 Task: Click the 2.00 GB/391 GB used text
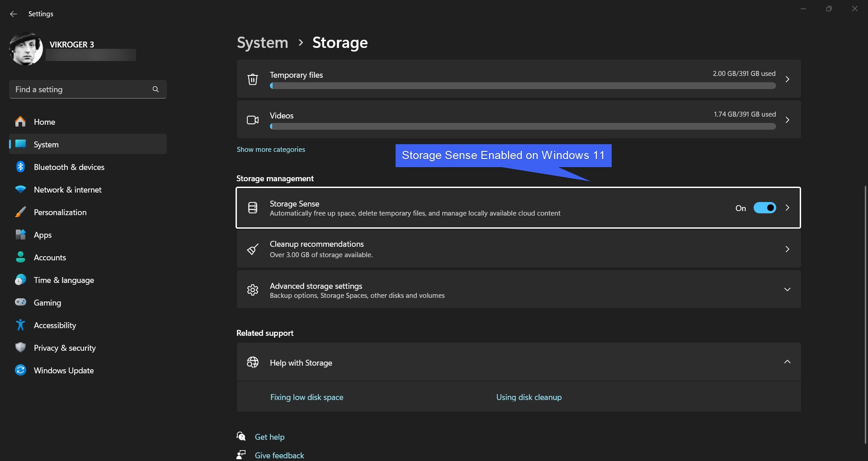[744, 73]
